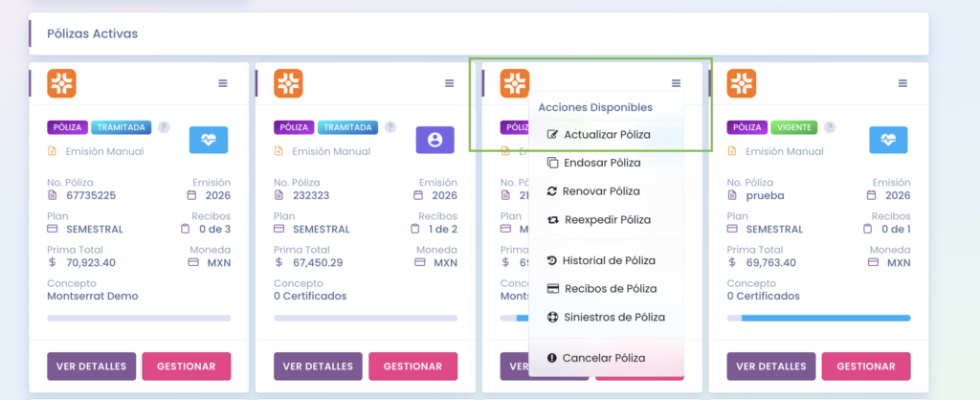Click 0 Certificados on policy prueba card

[x=763, y=296]
